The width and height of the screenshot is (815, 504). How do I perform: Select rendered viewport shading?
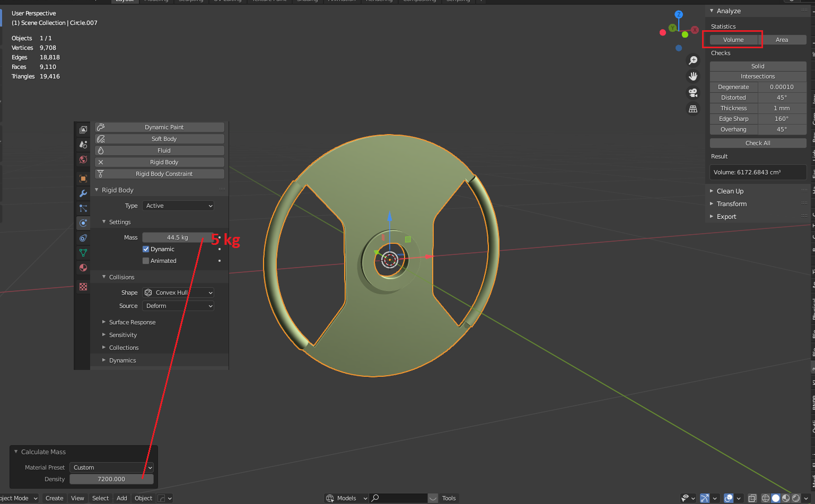(x=796, y=498)
